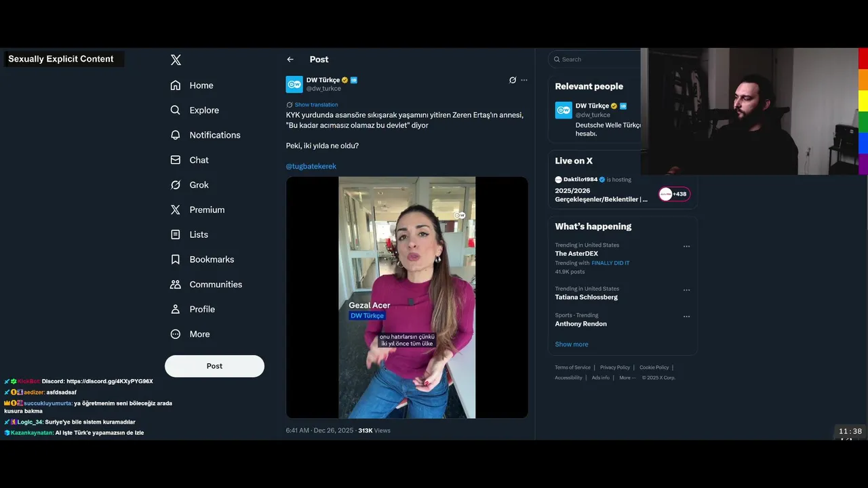Open the Privacy Policy link
The image size is (868, 488).
pyautogui.click(x=615, y=367)
